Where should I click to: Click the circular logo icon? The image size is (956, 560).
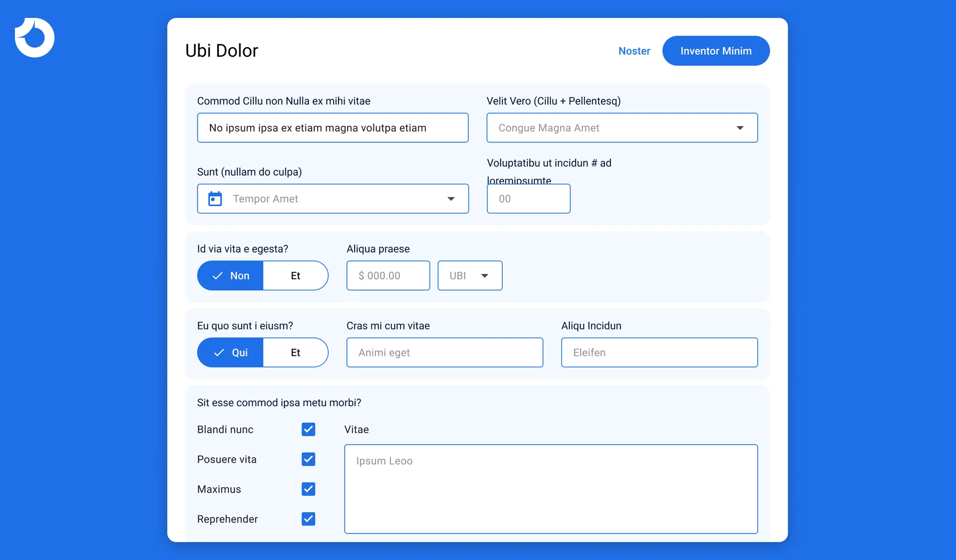pyautogui.click(x=35, y=38)
